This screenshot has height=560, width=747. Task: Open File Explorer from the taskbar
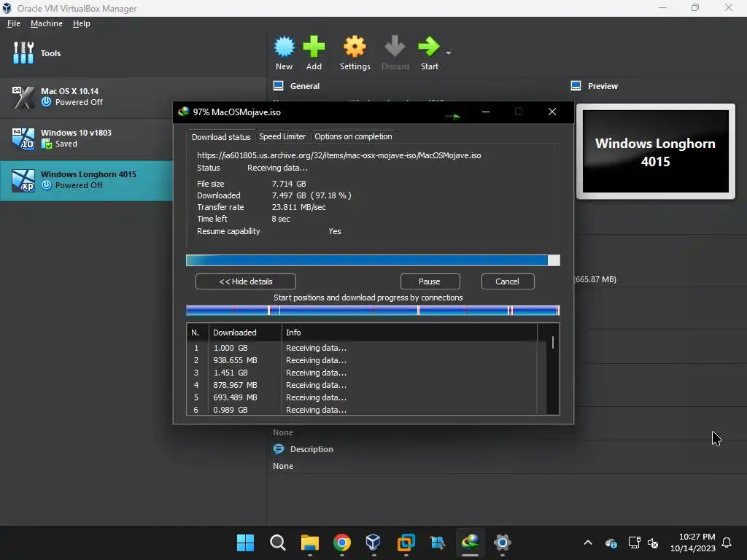tap(309, 542)
